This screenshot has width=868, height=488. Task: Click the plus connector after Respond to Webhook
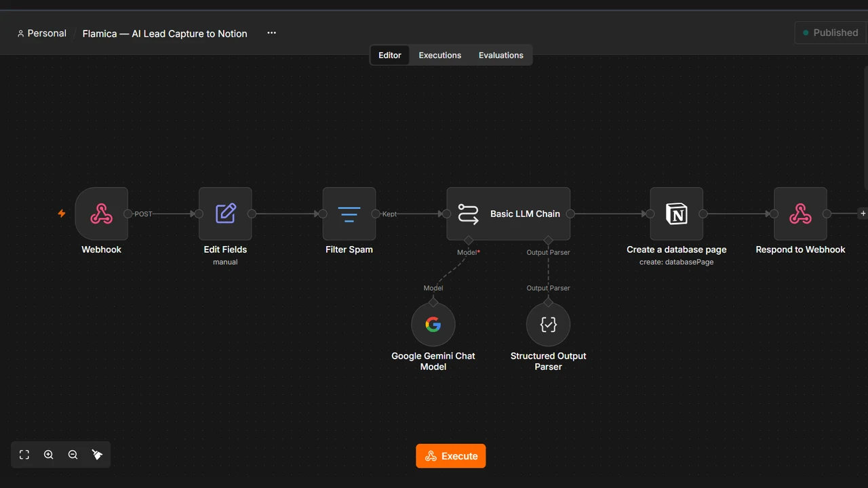[x=863, y=213]
